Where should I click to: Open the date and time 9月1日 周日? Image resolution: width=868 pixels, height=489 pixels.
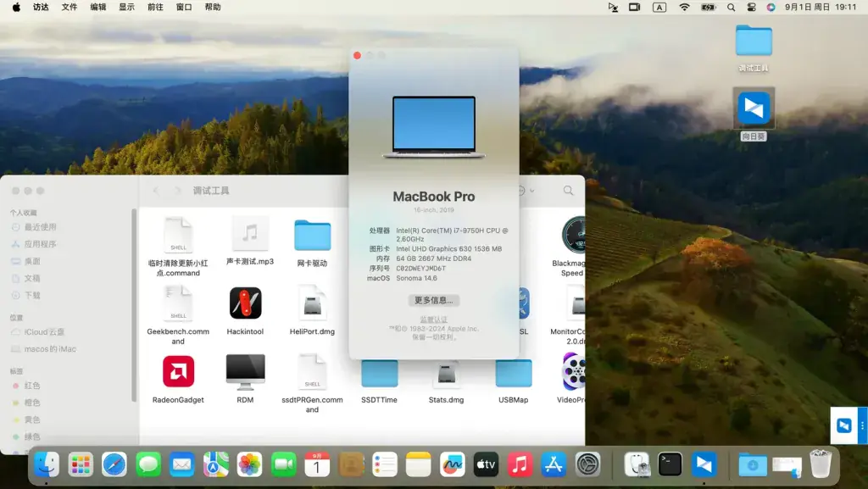click(821, 7)
